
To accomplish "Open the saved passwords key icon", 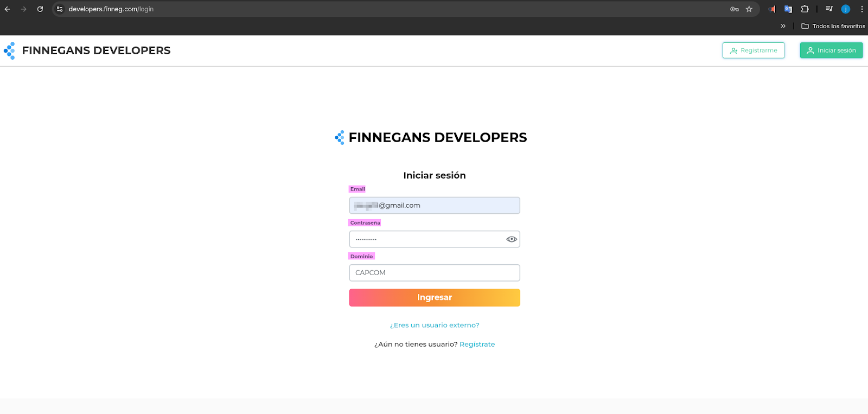I will click(734, 9).
